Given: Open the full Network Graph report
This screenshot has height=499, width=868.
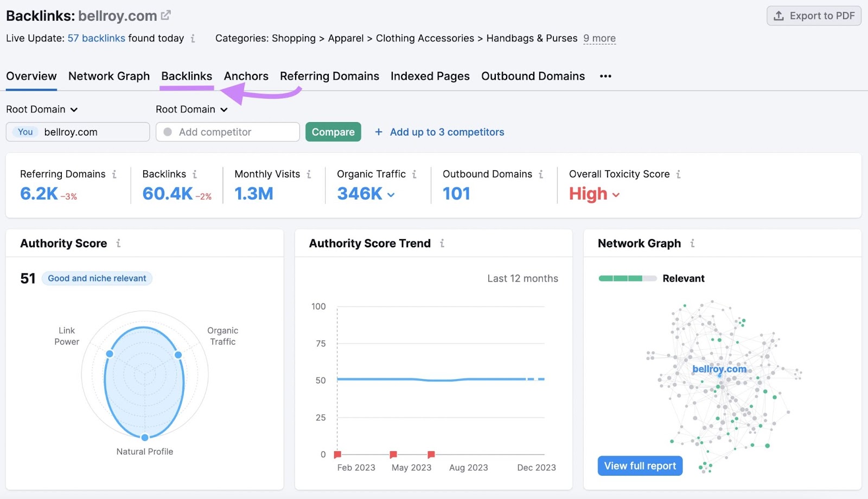Looking at the screenshot, I should 640,465.
